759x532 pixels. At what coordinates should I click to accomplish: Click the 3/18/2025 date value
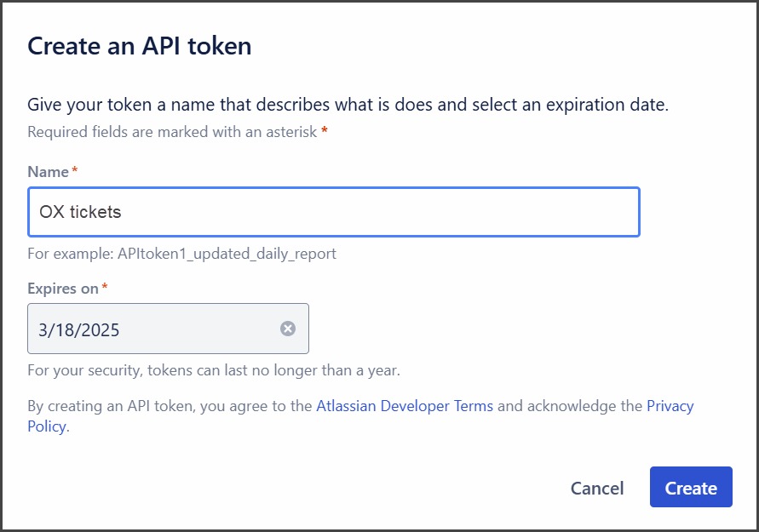point(79,329)
